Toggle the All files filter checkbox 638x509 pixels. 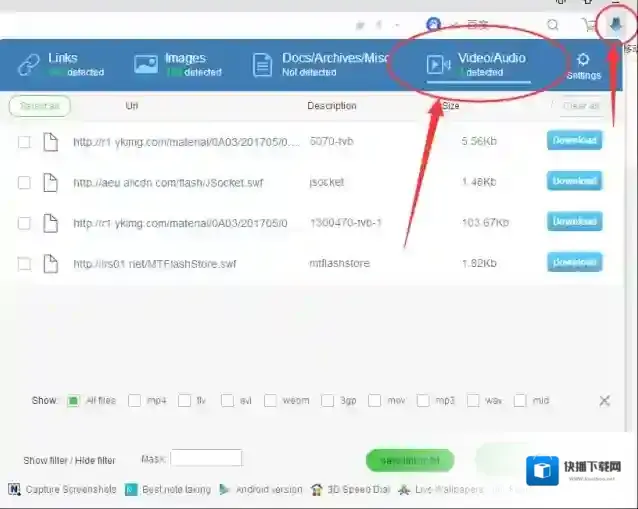pyautogui.click(x=73, y=401)
